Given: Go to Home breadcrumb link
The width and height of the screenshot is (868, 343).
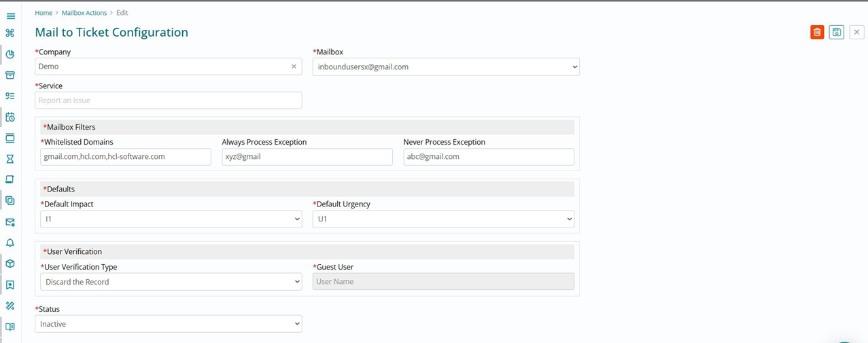Looking at the screenshot, I should 44,13.
